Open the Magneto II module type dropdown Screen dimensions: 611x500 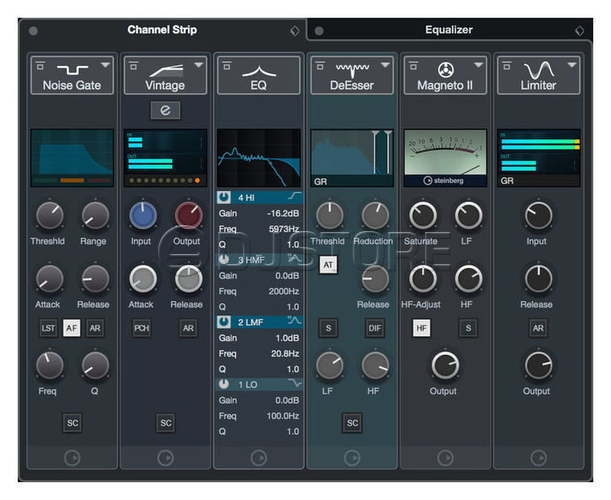click(x=479, y=65)
